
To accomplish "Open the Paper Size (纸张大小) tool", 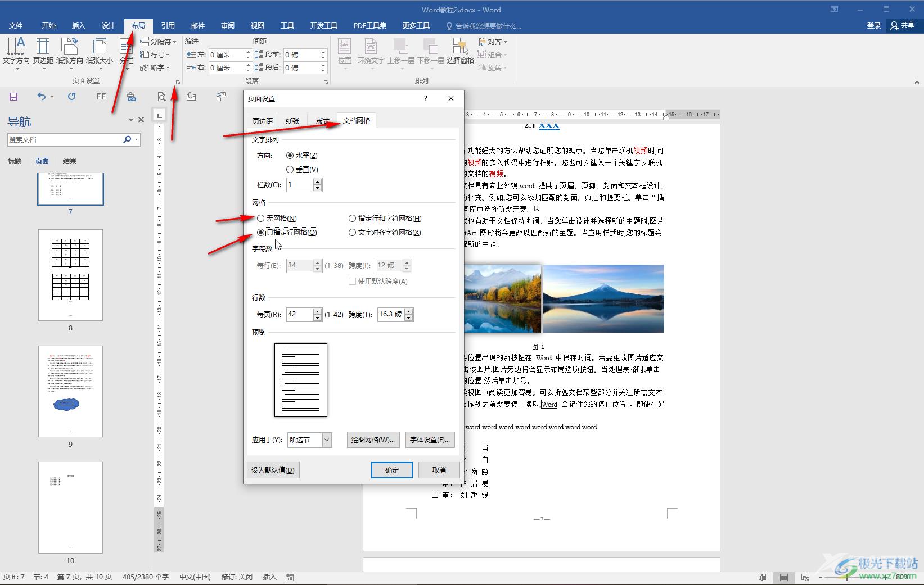I will tap(100, 53).
